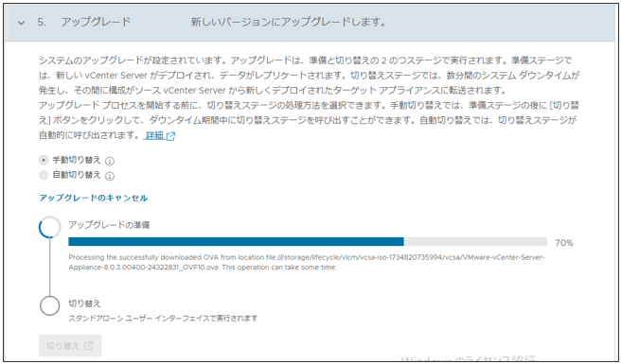Click external-link icon inside 切り替え button
Image resolution: width=621 pixels, height=364 pixels.
89,345
